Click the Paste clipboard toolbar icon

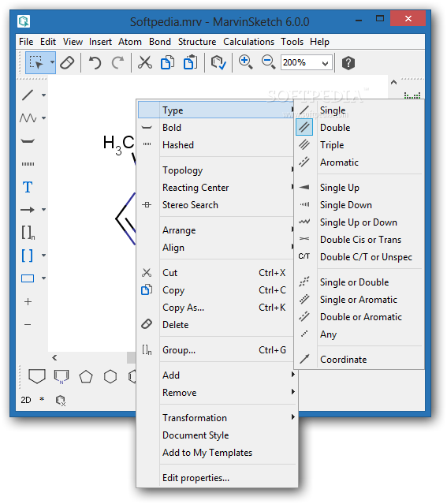pyautogui.click(x=190, y=62)
